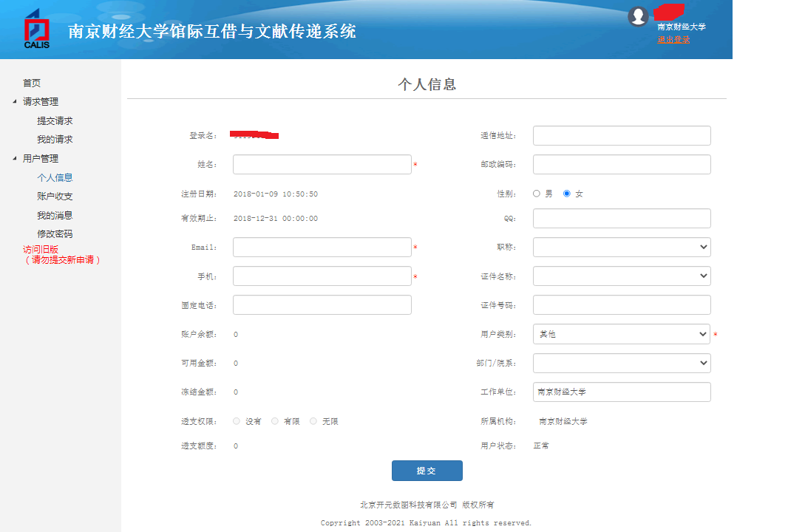
Task: Focus the QQ input field
Action: (x=622, y=219)
